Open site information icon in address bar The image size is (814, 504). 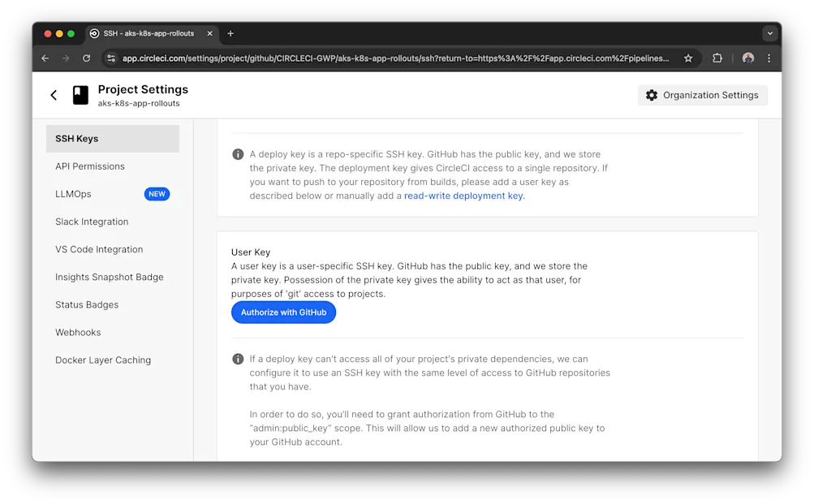[x=111, y=58]
